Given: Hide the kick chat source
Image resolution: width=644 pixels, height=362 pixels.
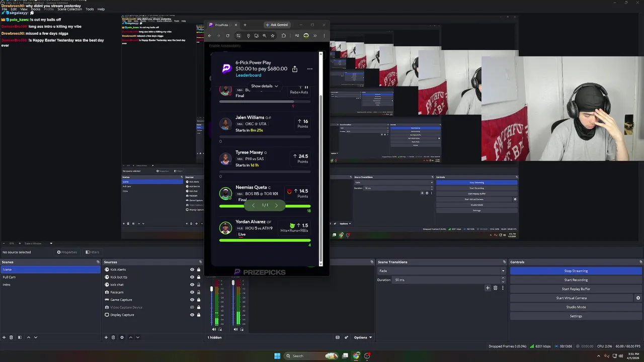Looking at the screenshot, I should [192, 285].
